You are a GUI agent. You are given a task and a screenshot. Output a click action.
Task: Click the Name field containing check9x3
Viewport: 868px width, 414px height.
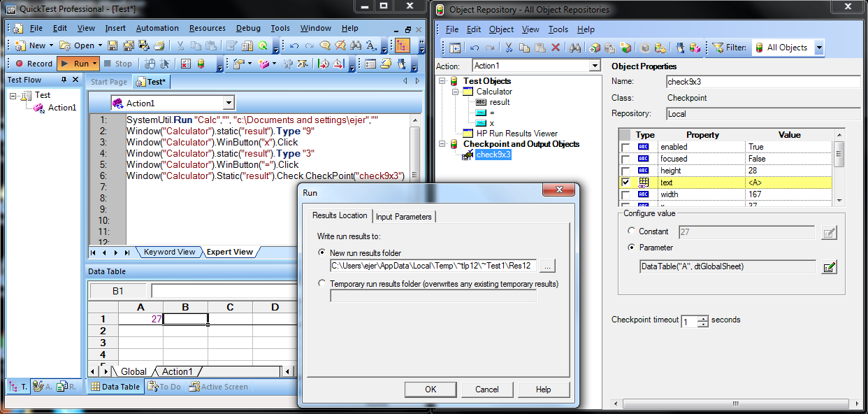pyautogui.click(x=762, y=82)
